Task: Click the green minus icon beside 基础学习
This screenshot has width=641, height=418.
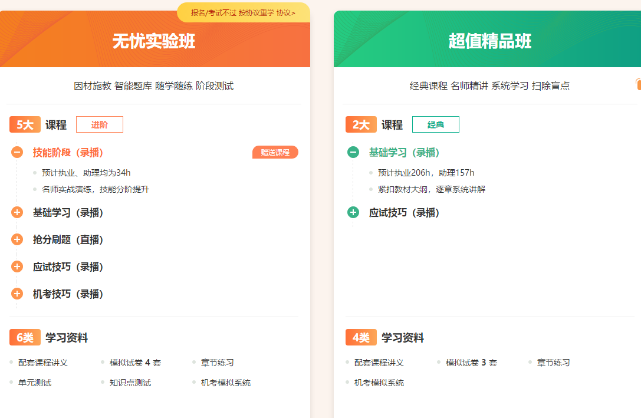Action: [353, 152]
